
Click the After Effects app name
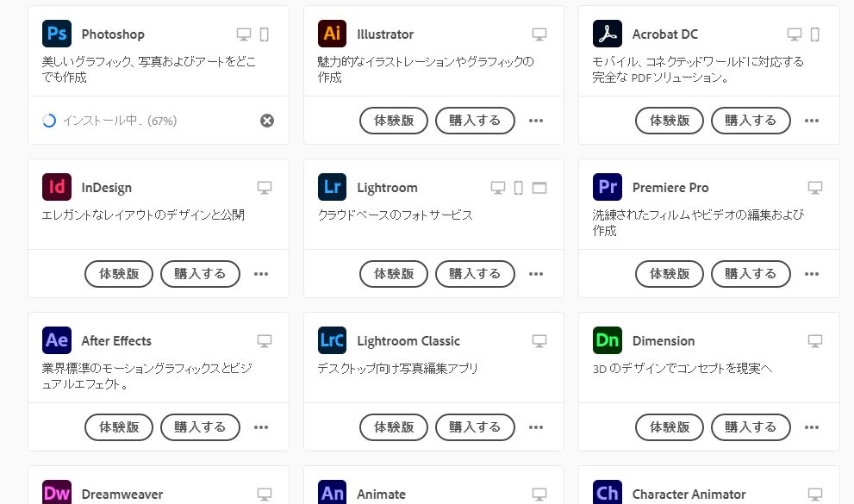pyautogui.click(x=116, y=340)
